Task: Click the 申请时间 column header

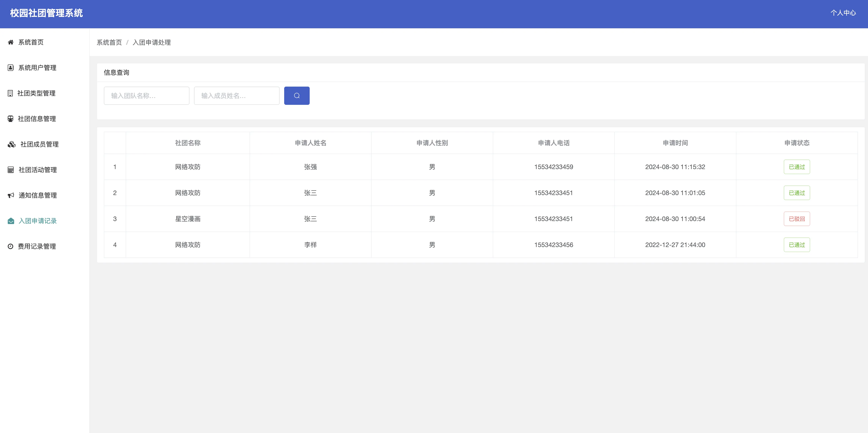Action: (x=675, y=143)
